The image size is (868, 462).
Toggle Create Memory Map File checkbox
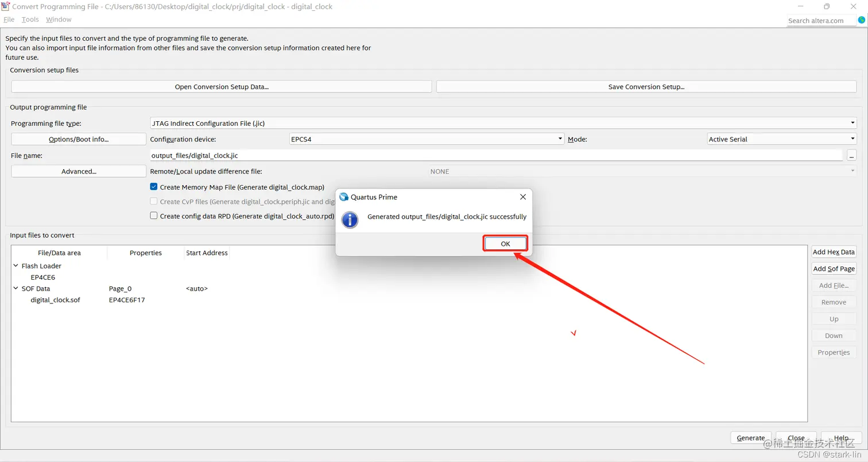(x=154, y=187)
